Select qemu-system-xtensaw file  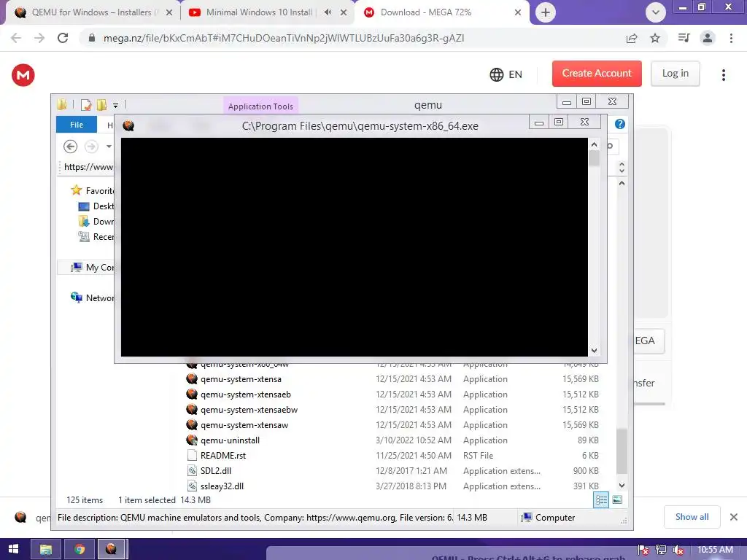(x=244, y=425)
